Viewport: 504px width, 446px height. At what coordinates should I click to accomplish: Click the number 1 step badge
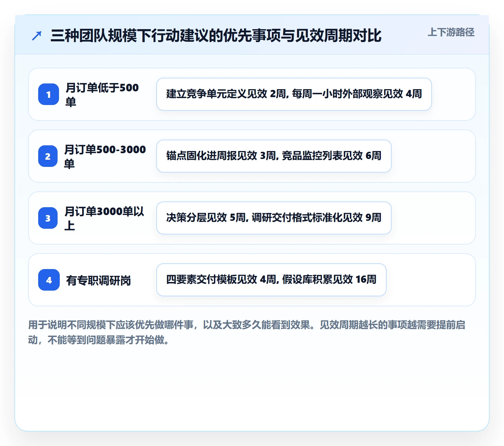click(x=49, y=94)
